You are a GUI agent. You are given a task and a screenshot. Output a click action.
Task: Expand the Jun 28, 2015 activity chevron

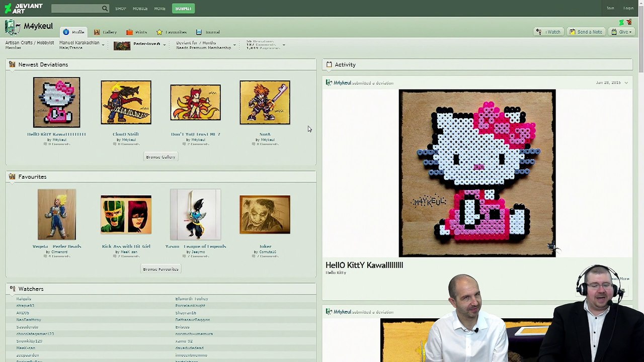626,82
